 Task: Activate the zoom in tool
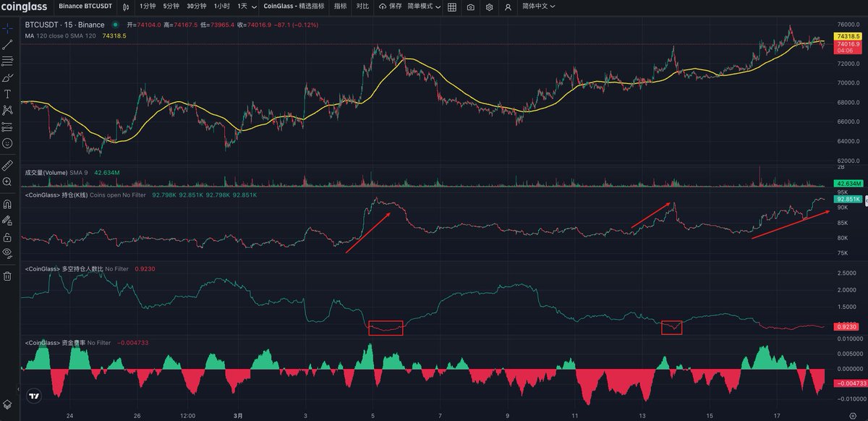click(x=7, y=182)
